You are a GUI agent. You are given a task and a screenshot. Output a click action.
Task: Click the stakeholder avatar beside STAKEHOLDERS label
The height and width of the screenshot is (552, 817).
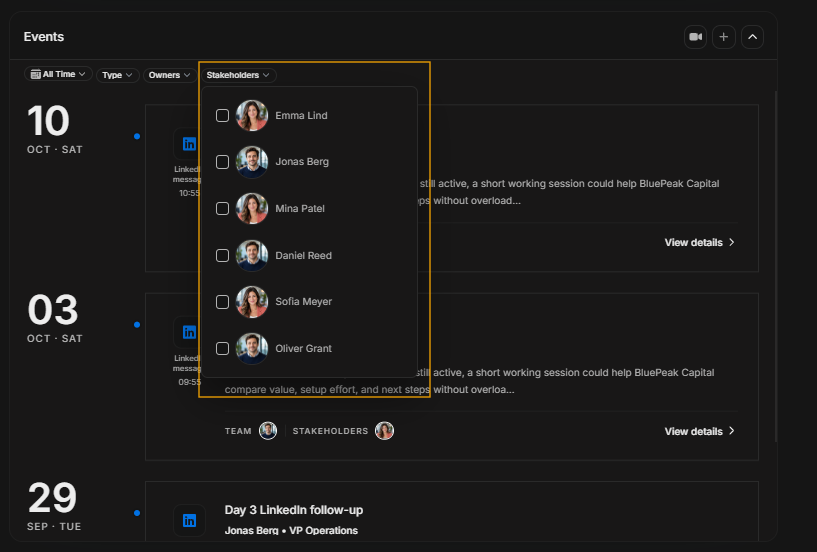click(x=385, y=431)
